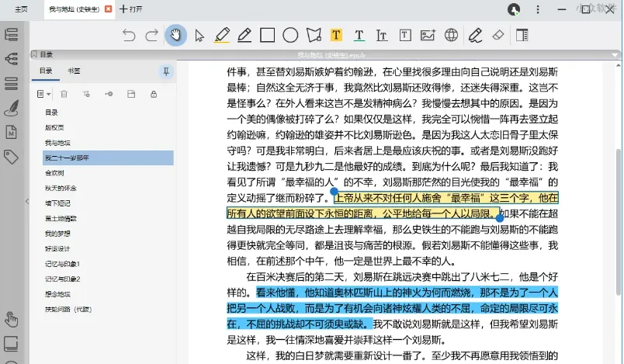
Task: Toggle the side panel layout icon
Action: pos(522,35)
